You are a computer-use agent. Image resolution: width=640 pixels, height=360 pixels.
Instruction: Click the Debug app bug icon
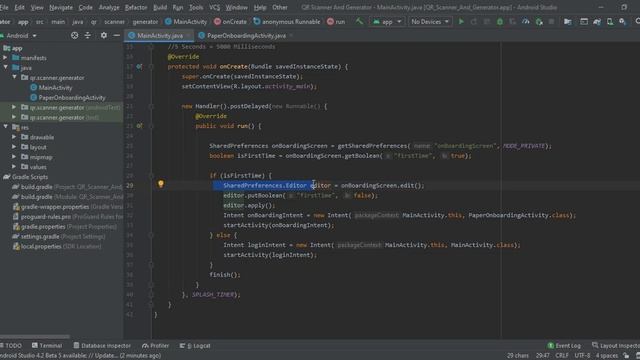click(x=500, y=22)
